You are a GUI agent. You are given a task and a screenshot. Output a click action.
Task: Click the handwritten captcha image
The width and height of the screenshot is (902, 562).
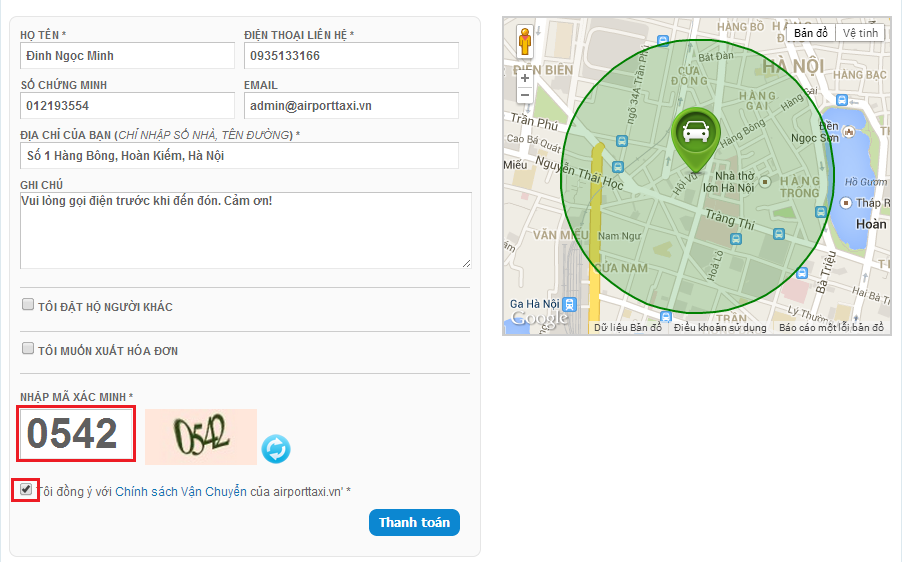201,436
